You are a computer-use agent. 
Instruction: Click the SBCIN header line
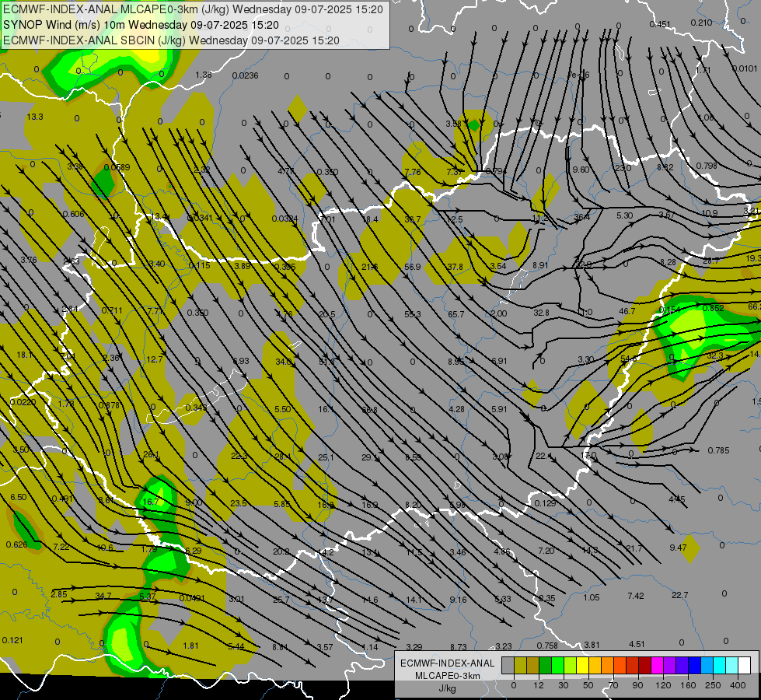coord(171,40)
